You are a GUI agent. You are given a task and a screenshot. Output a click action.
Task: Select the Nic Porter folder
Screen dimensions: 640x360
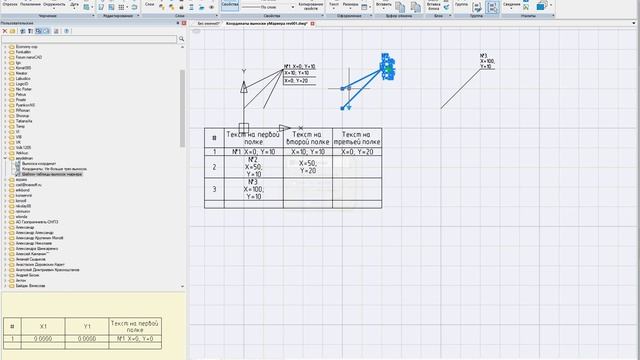click(x=23, y=89)
